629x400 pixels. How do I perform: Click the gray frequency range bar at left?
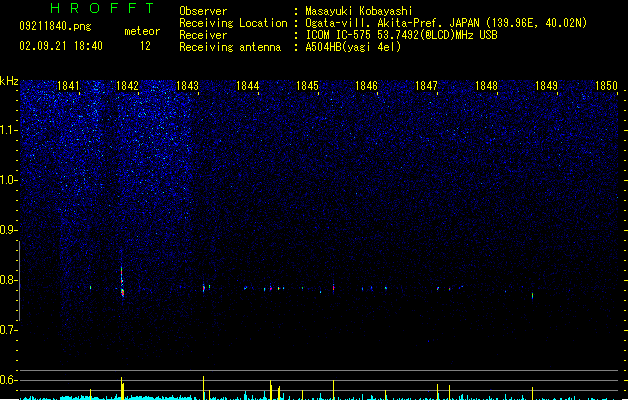(19, 281)
